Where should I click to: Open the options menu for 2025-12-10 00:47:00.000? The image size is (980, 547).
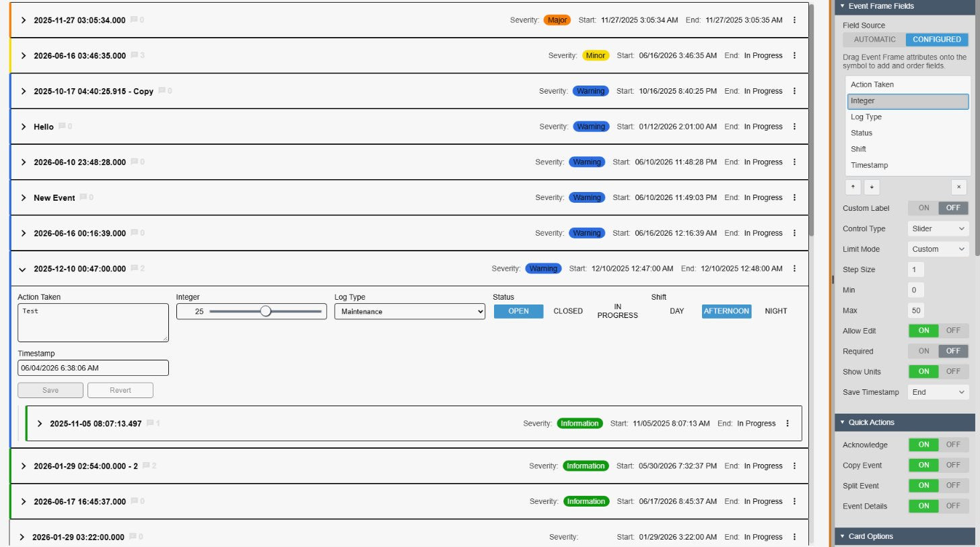[794, 269]
